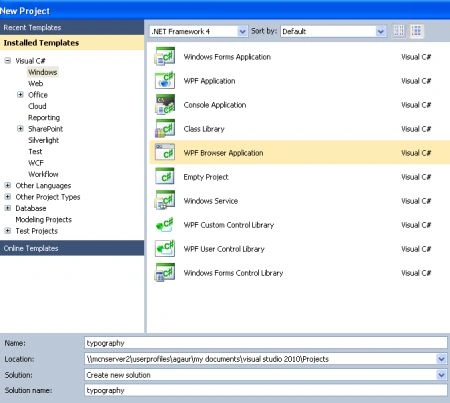Image resolution: width=450 pixels, height=403 pixels.
Task: Click the Solution name input field
Action: coord(266,390)
